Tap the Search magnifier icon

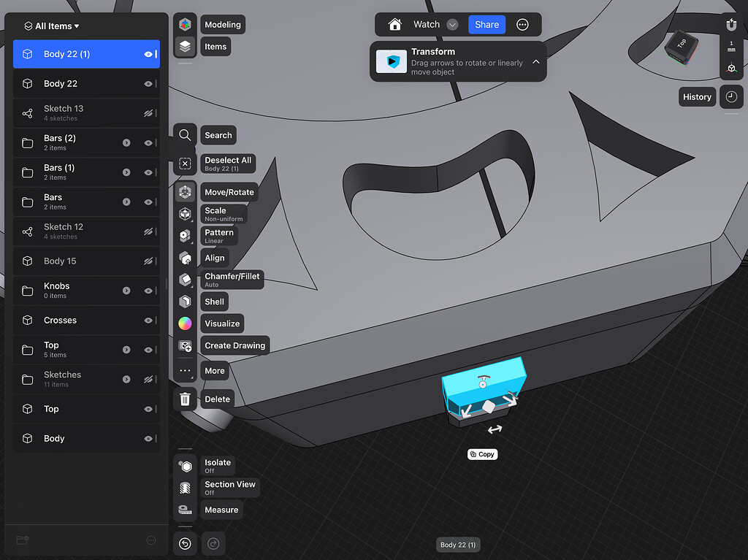185,134
